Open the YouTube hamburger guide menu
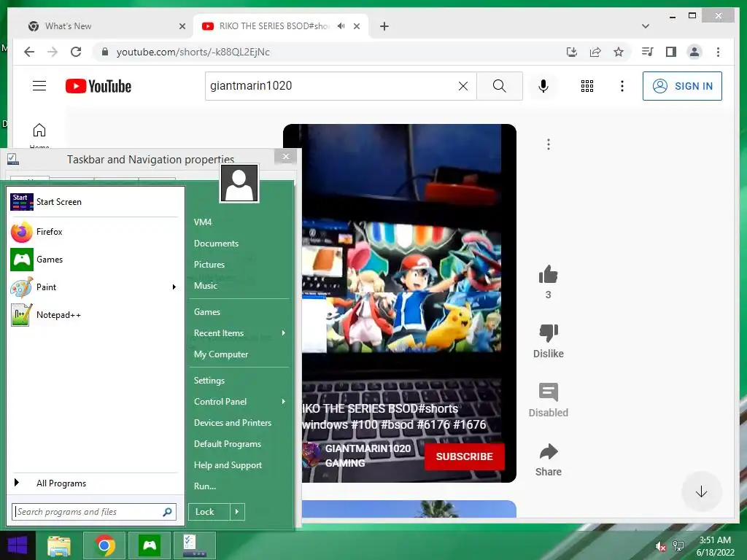The height and width of the screenshot is (560, 747). coord(39,86)
